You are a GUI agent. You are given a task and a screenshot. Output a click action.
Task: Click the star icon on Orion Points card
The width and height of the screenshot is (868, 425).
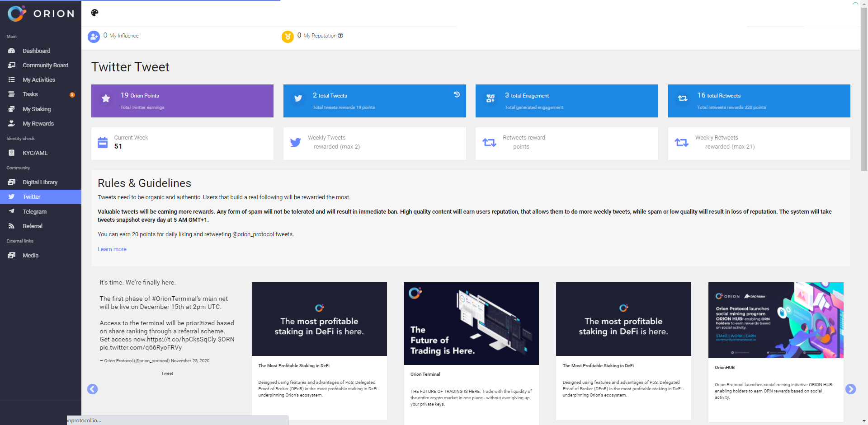click(106, 98)
